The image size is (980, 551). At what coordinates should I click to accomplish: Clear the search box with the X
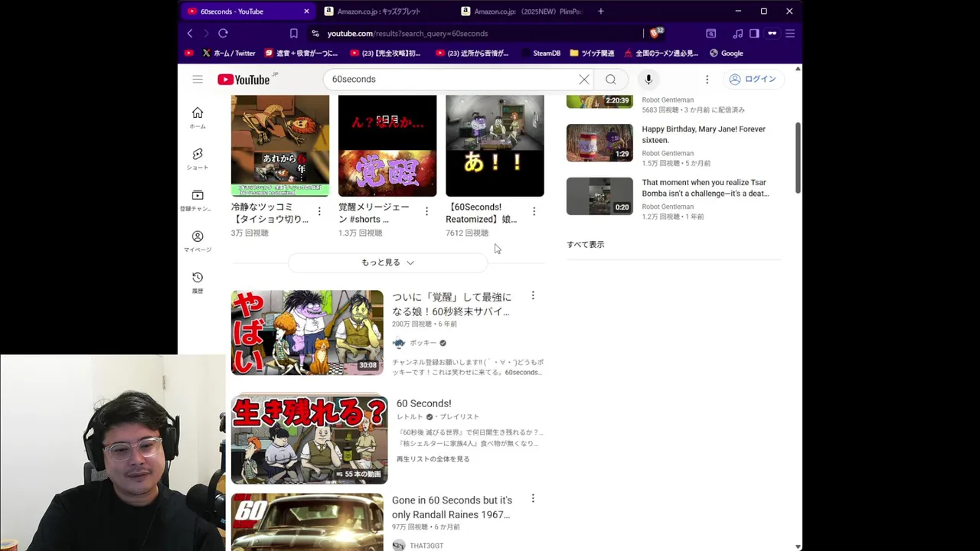(584, 79)
